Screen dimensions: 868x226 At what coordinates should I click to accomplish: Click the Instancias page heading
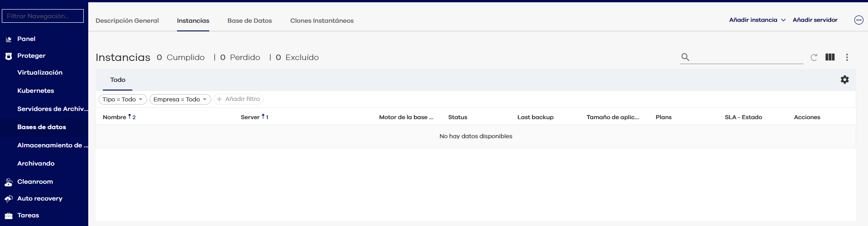coord(123,57)
